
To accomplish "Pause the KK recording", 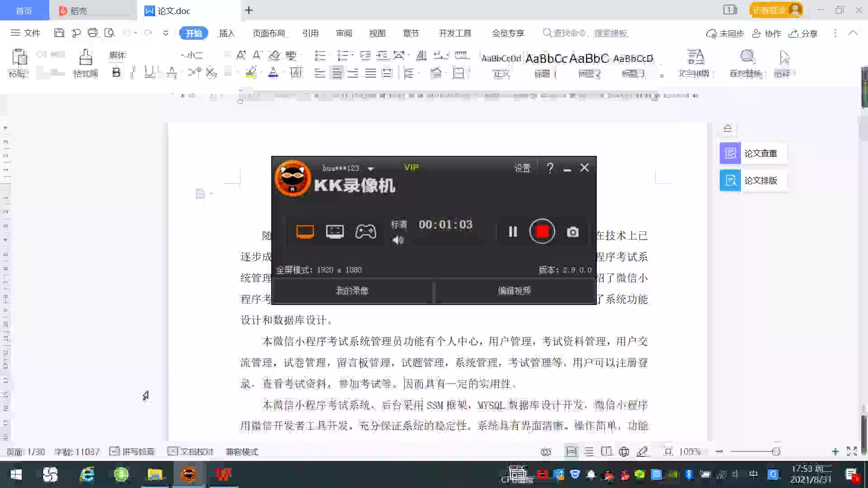I will point(513,232).
